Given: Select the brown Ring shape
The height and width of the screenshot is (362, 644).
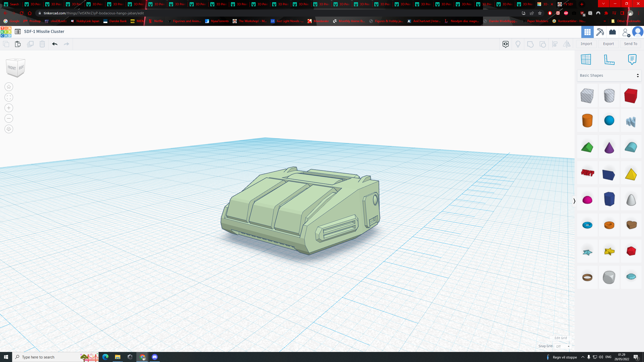Looking at the screenshot, I should pyautogui.click(x=587, y=277).
